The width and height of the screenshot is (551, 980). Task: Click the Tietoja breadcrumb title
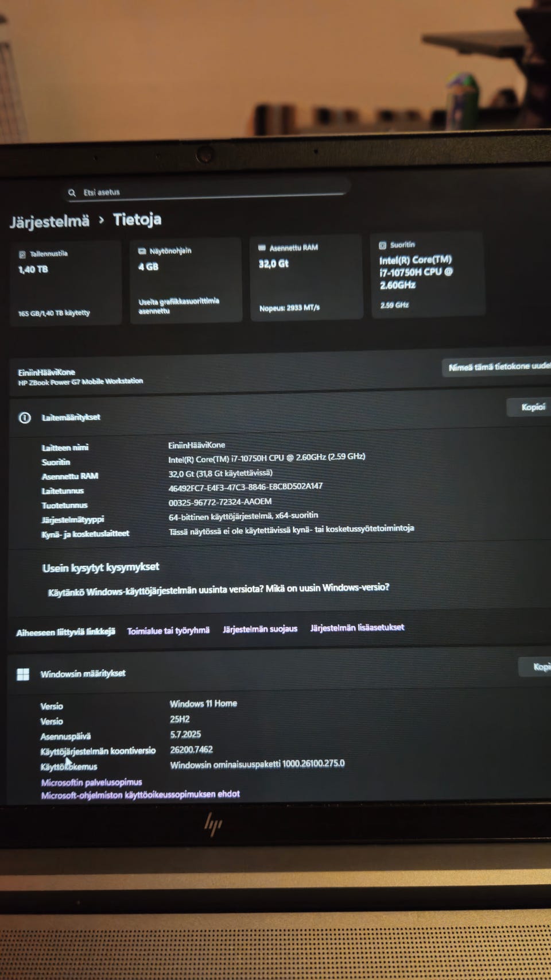tap(137, 219)
